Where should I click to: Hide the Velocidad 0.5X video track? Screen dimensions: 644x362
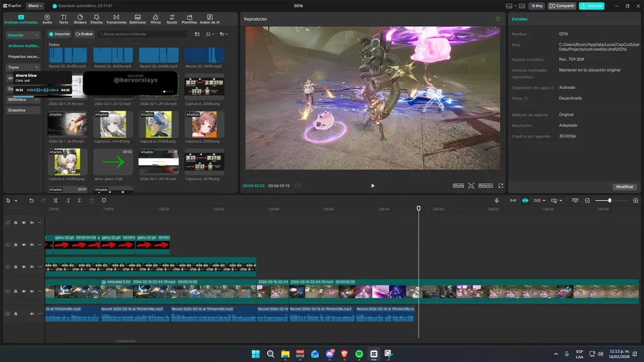click(24, 291)
